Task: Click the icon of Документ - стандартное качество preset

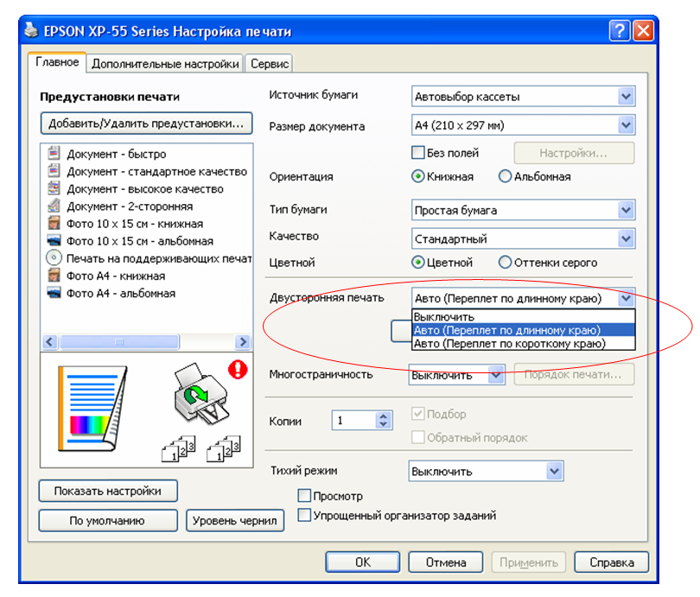Action: tap(54, 171)
